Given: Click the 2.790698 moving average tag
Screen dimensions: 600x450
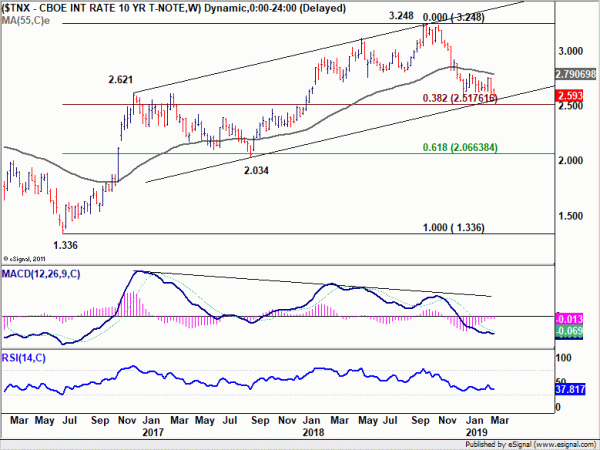Looking at the screenshot, I should 576,74.
